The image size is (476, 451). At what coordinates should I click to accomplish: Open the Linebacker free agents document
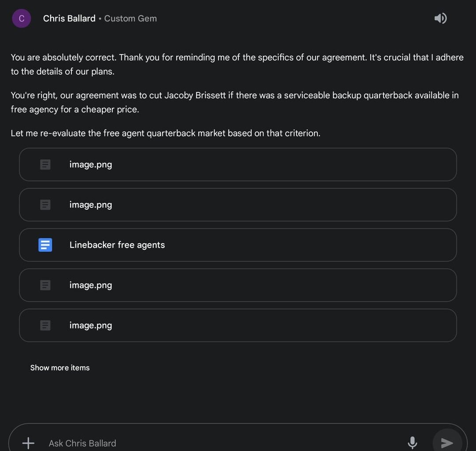click(117, 245)
